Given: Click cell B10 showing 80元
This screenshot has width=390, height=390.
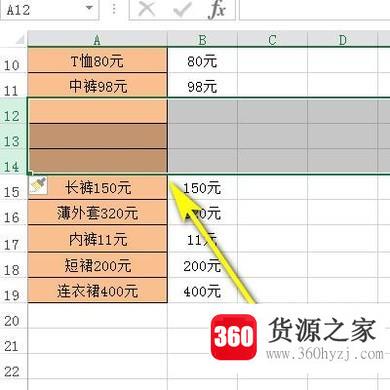Looking at the screenshot, I should [x=202, y=60].
